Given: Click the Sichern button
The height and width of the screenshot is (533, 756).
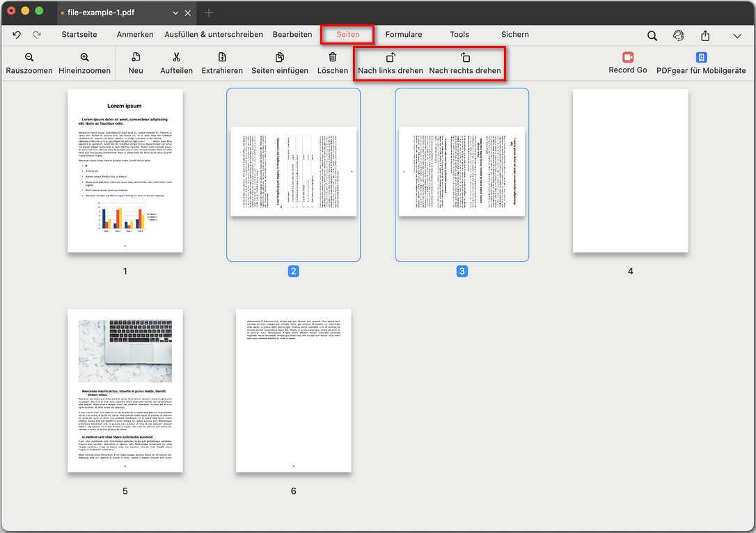Looking at the screenshot, I should point(514,34).
